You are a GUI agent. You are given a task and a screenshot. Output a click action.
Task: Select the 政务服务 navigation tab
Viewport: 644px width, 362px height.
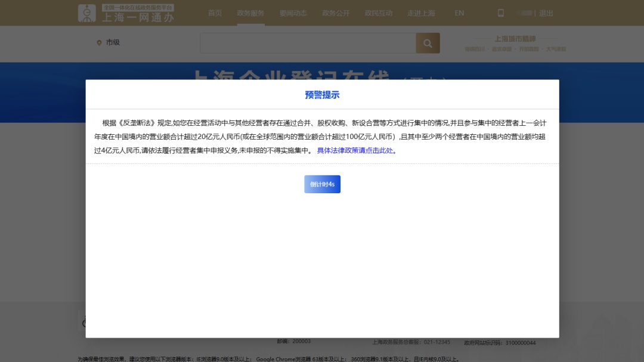(x=250, y=13)
